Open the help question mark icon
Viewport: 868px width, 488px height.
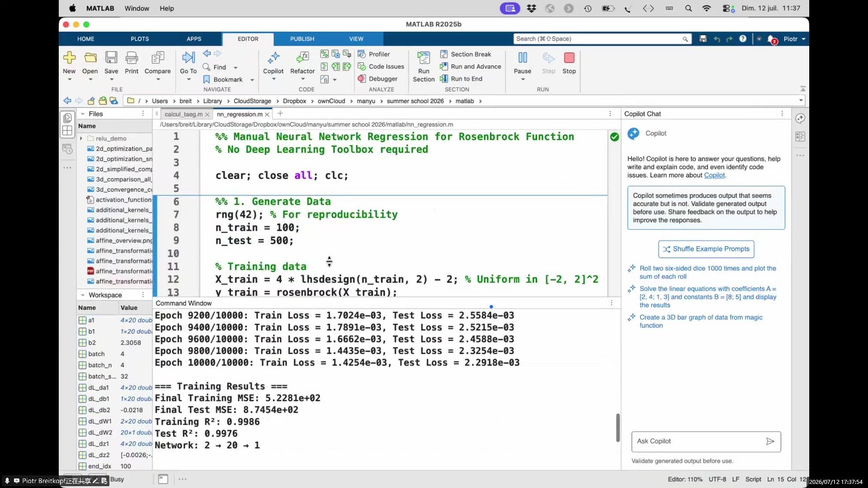click(743, 39)
